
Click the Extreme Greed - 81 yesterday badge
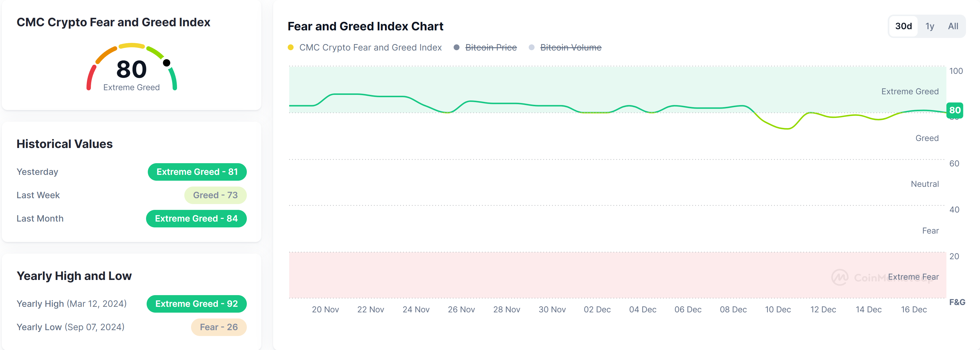[x=197, y=172]
